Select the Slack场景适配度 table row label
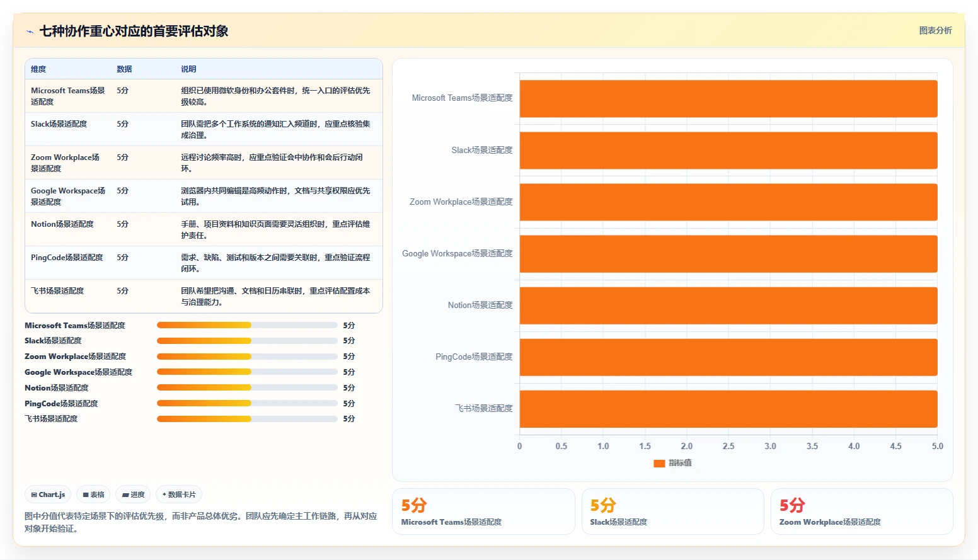This screenshot has height=560, width=978. click(59, 124)
